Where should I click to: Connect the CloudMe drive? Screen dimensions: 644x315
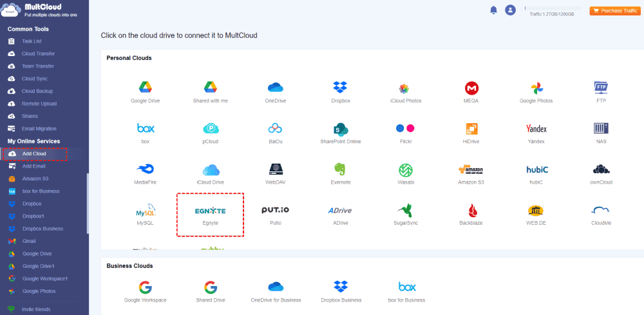[601, 215]
